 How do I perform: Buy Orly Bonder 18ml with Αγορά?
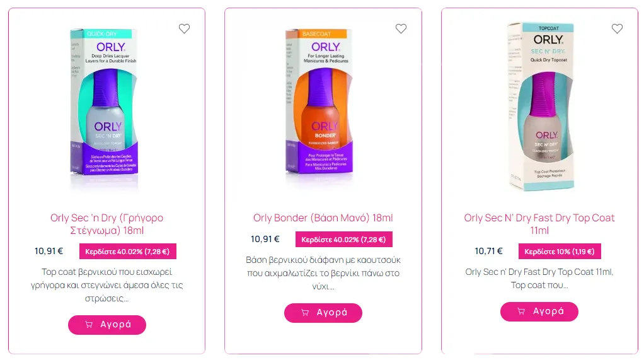(x=323, y=313)
